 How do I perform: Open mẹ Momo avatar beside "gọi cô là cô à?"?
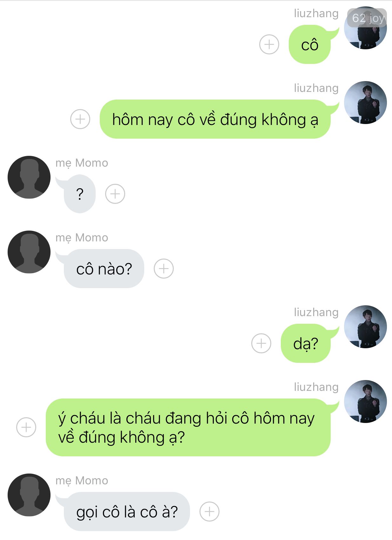tap(29, 495)
